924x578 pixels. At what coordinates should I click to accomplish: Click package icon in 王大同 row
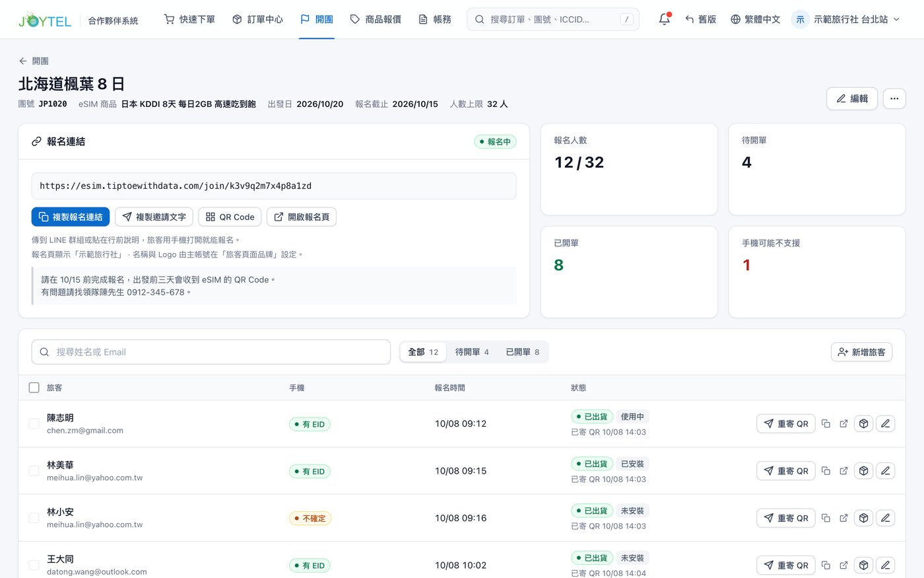tap(863, 565)
